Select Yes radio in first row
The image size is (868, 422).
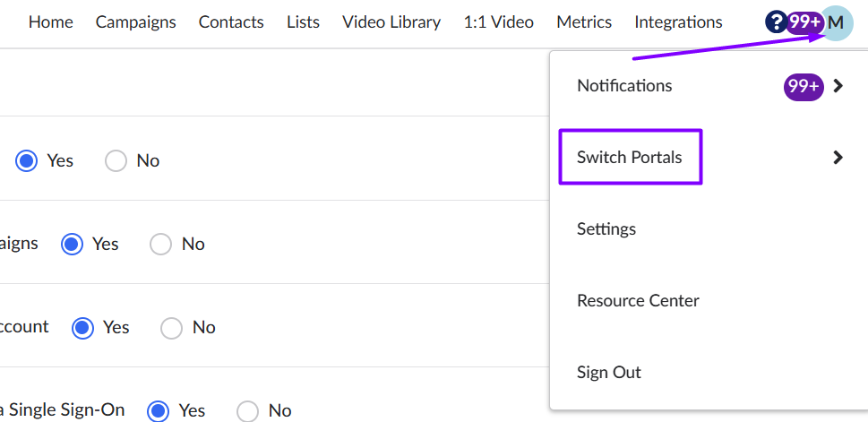27,161
